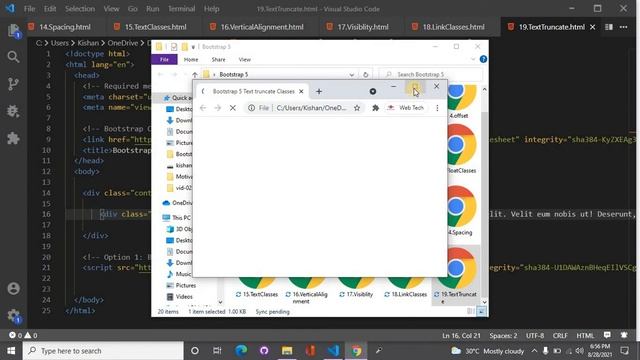Open a new Chrome tab

click(319, 91)
